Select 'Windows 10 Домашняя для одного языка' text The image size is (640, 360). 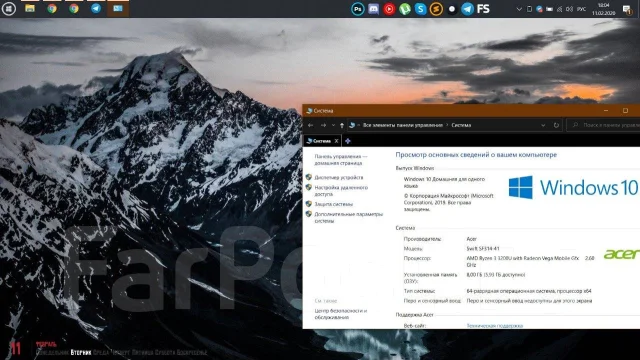(x=444, y=182)
